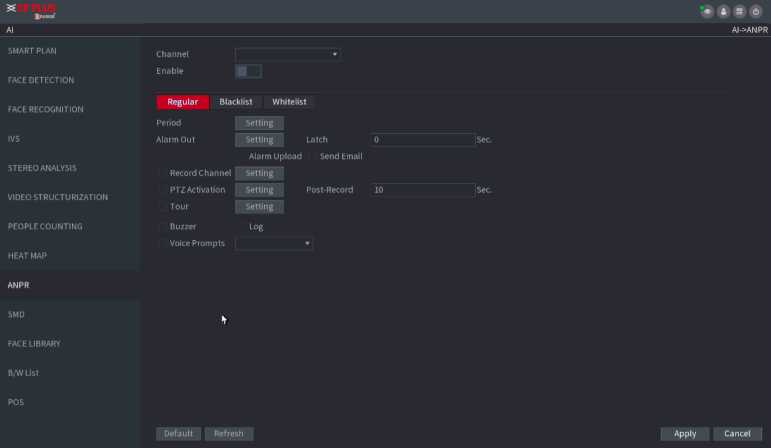Click the Refresh button
Viewport: 771px width, 448px height.
228,434
